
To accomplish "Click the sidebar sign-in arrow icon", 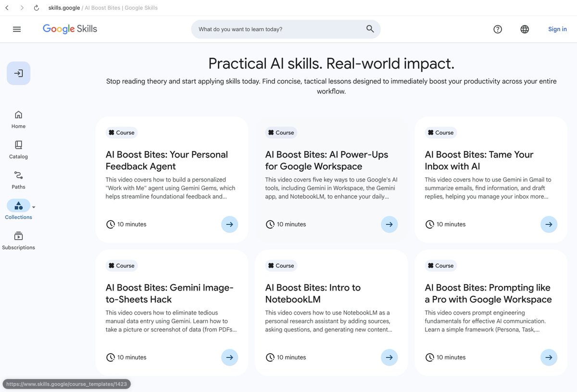I will coord(18,73).
